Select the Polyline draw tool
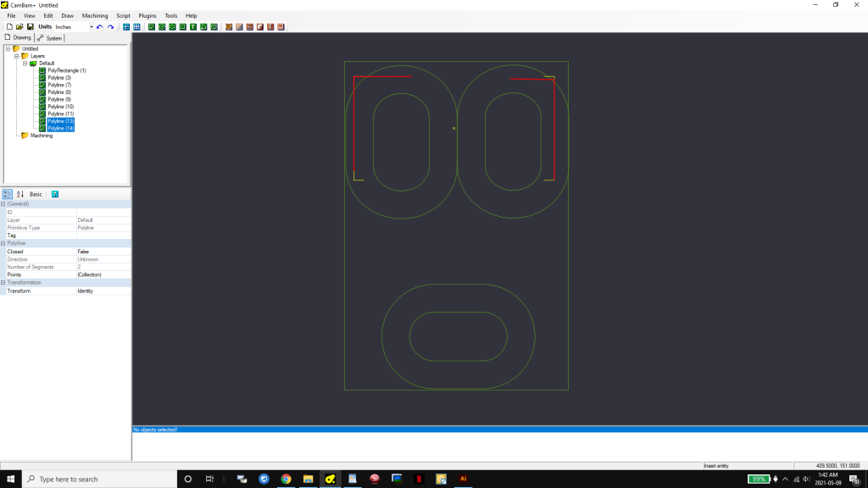The image size is (868, 488). pos(151,26)
